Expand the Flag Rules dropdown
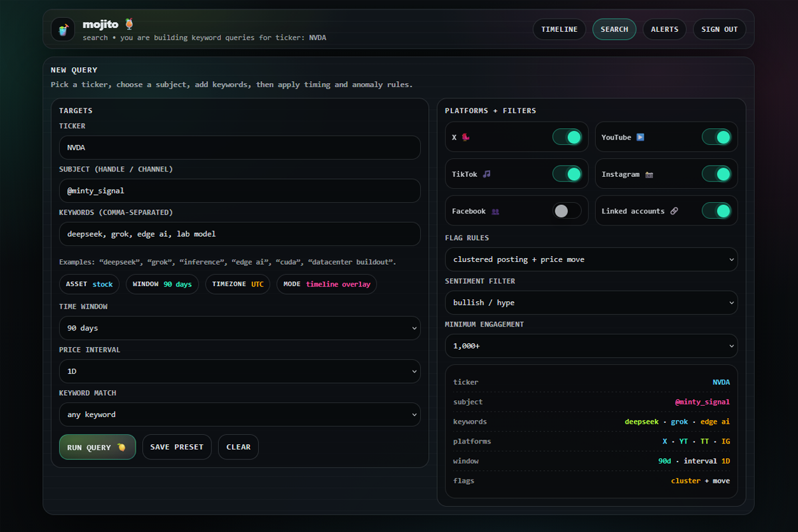Image resolution: width=798 pixels, height=532 pixels. click(591, 259)
